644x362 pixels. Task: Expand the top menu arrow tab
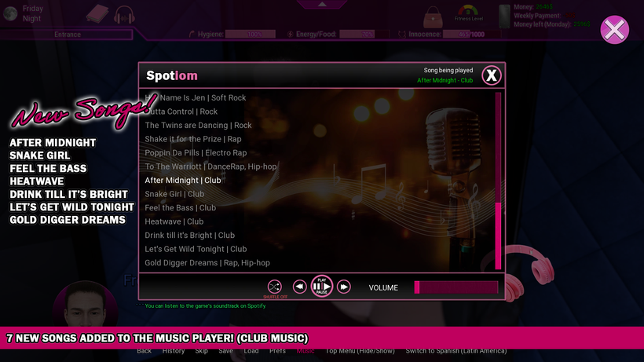322,4
